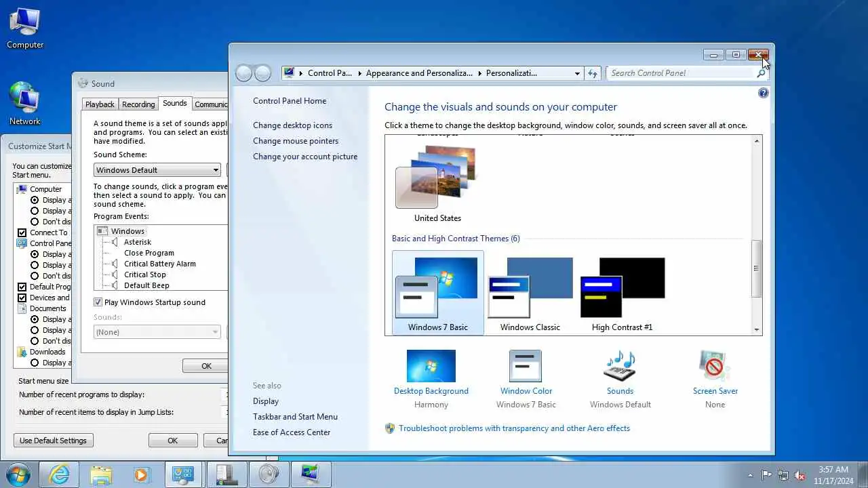868x488 pixels.
Task: Click the Back arrow in Control Panel
Action: (244, 73)
